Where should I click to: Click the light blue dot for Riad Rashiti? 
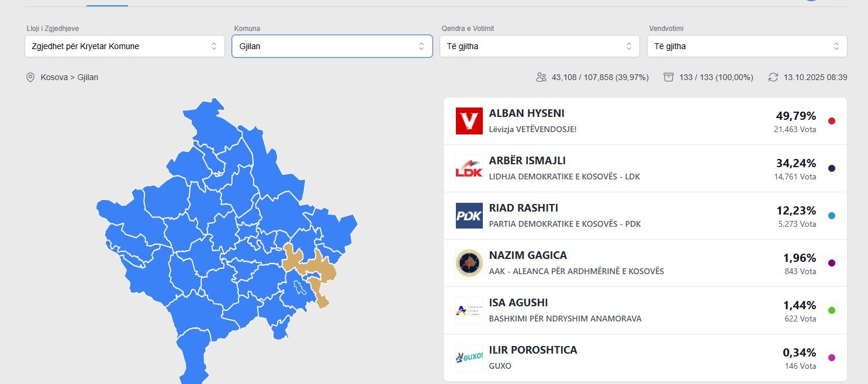click(832, 216)
